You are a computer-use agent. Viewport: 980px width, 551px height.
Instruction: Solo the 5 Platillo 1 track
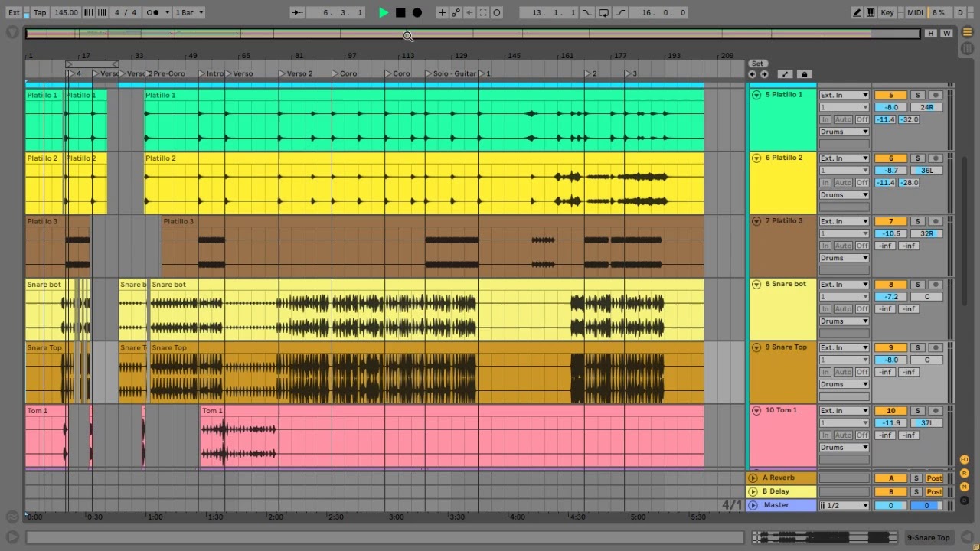(917, 95)
